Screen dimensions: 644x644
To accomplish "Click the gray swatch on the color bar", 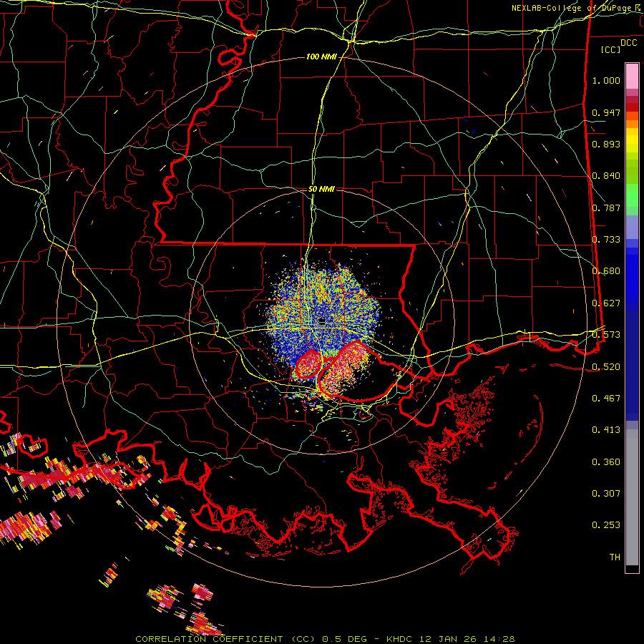I will click(x=632, y=497).
